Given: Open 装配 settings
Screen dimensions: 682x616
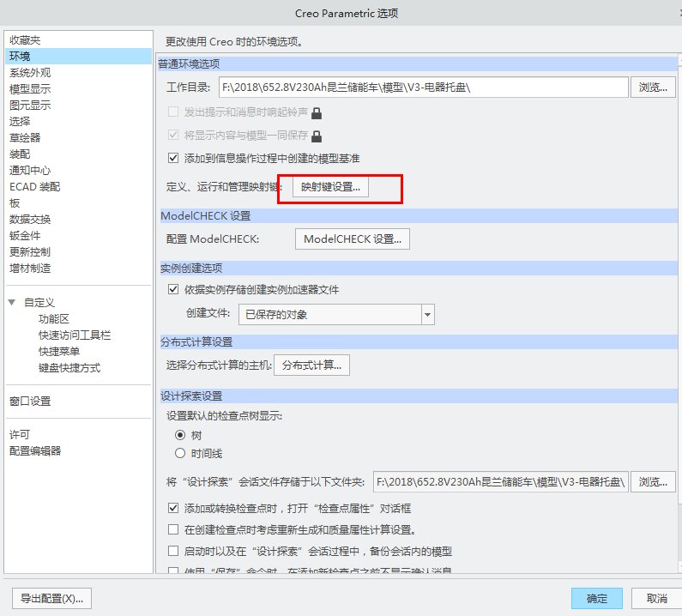Looking at the screenshot, I should point(20,154).
